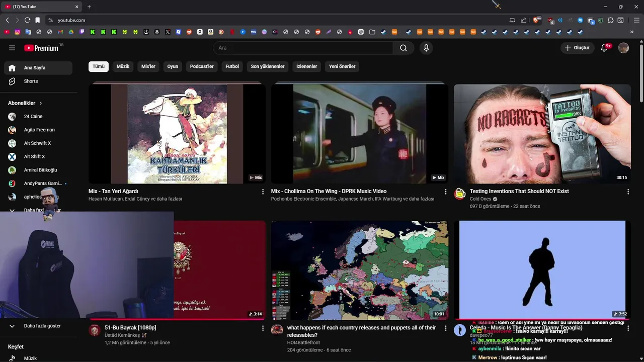Close the YouTube browser tab
644x362 pixels.
point(77,7)
